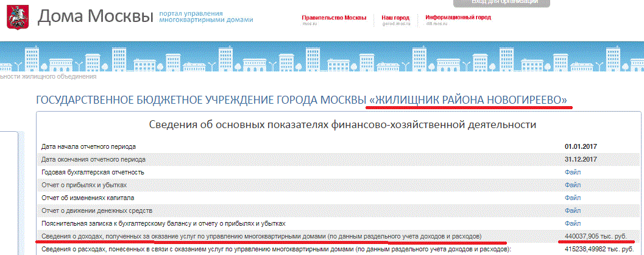Click the Сведения о расходах row label

pos(276,250)
